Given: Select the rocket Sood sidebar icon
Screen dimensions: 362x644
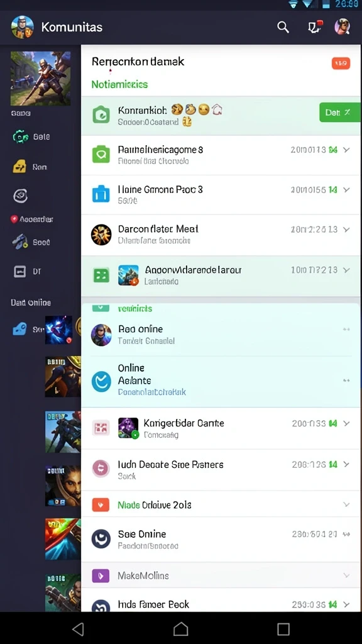Looking at the screenshot, I should 19,242.
